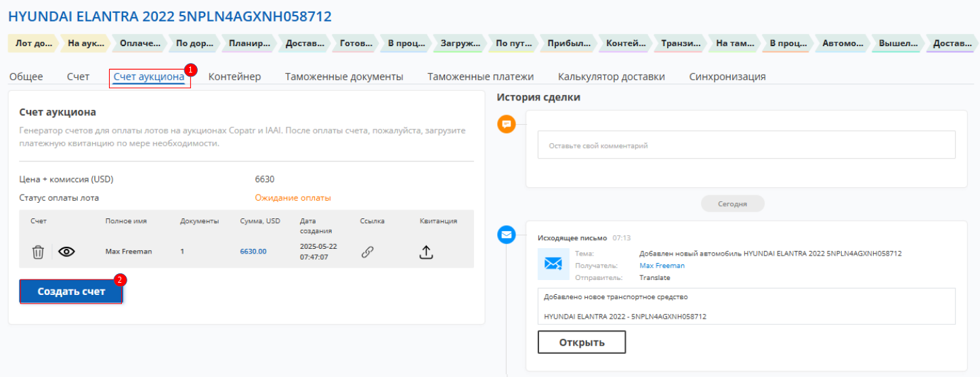Copy the invoice link via chain icon
The image size is (980, 377).
pyautogui.click(x=367, y=252)
